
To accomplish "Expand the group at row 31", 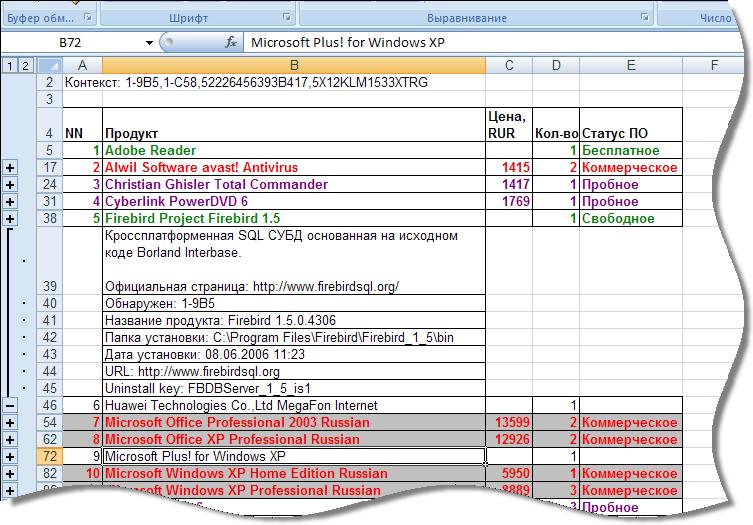I will pyautogui.click(x=10, y=202).
